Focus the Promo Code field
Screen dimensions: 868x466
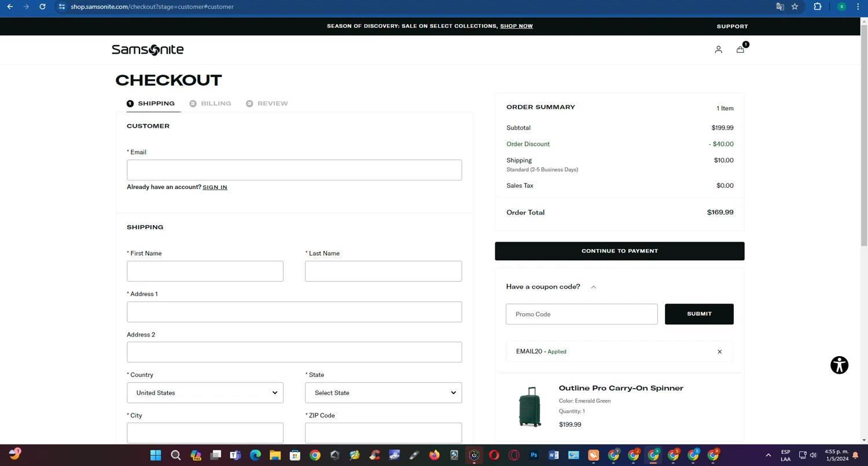tap(582, 314)
